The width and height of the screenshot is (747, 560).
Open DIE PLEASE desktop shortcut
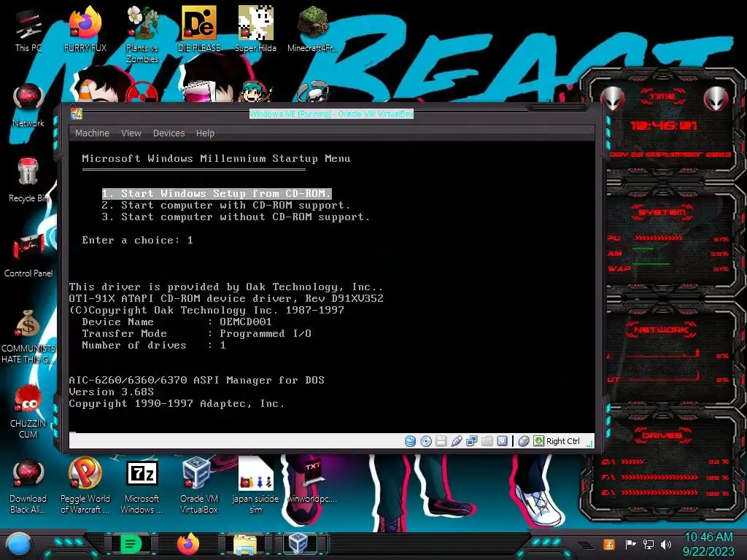pyautogui.click(x=198, y=28)
